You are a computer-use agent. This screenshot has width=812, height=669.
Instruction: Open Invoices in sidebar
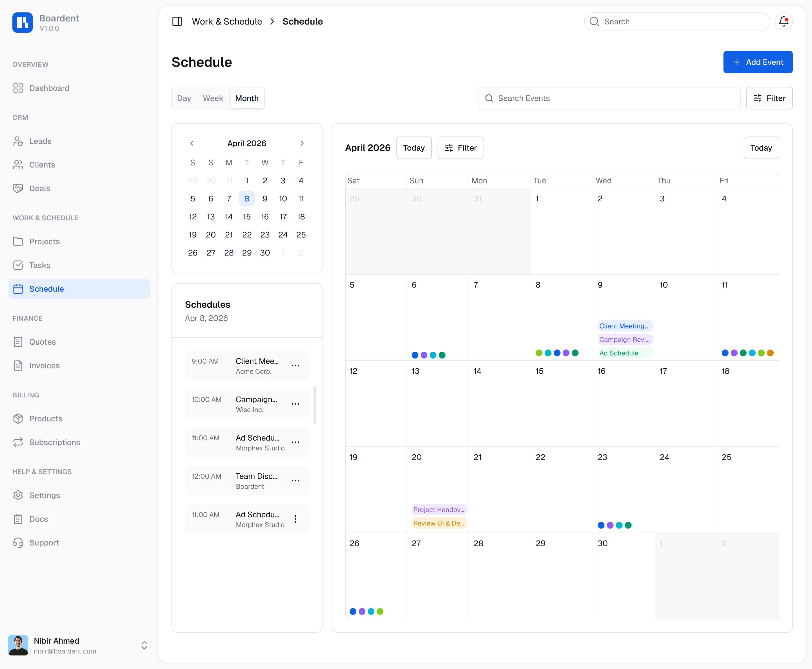[x=79, y=366]
